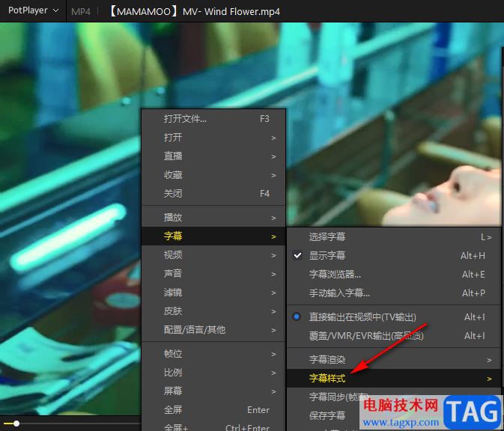Click the MP4 format label

click(81, 12)
